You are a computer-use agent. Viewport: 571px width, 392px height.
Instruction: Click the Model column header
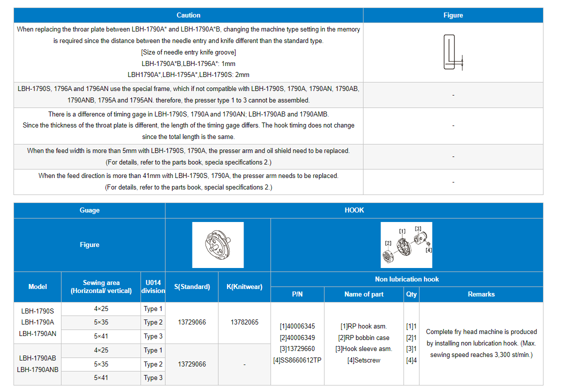(37, 286)
